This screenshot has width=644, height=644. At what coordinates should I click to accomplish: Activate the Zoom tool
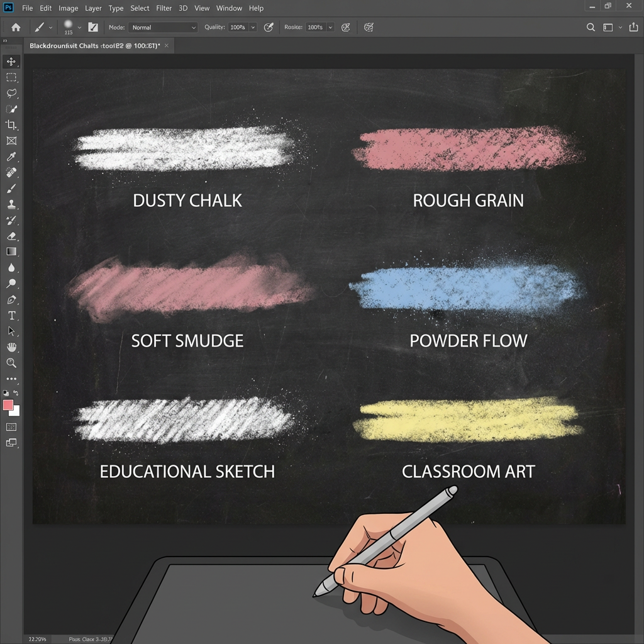click(11, 363)
